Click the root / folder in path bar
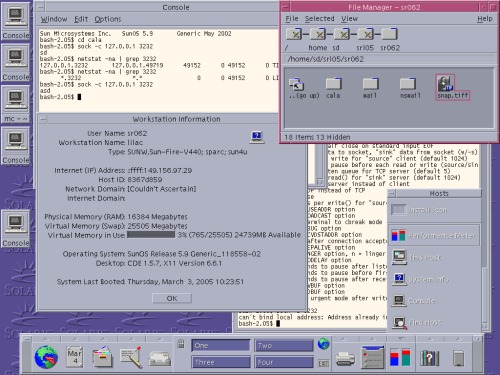Image resolution: width=500 pixels, height=375 pixels. [x=294, y=34]
